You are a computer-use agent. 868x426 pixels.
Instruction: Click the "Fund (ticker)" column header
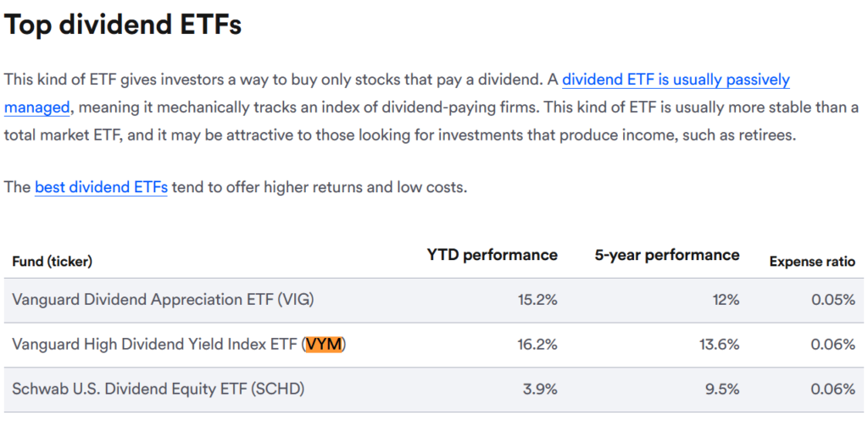pyautogui.click(x=53, y=262)
